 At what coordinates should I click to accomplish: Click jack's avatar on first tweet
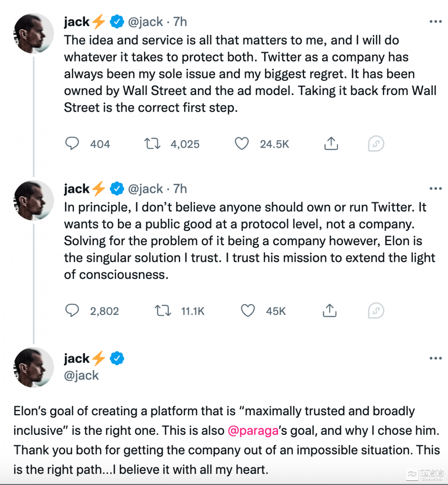tap(34, 34)
